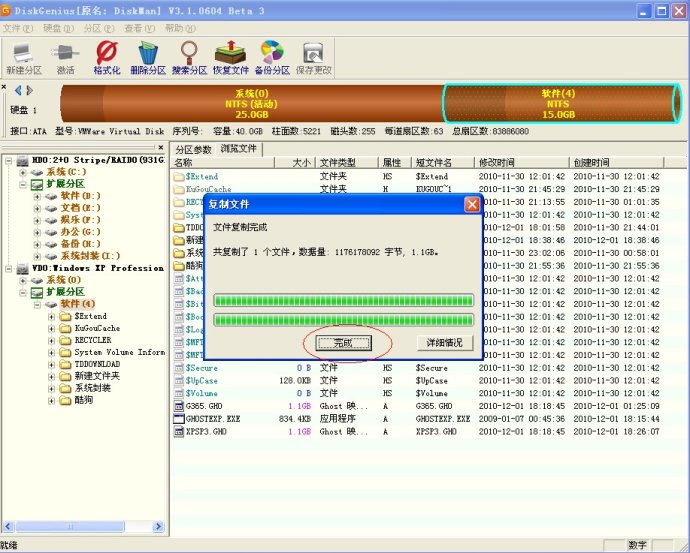The image size is (690, 553).
Task: Expand the 文档(E:) tree node
Action: [37, 208]
